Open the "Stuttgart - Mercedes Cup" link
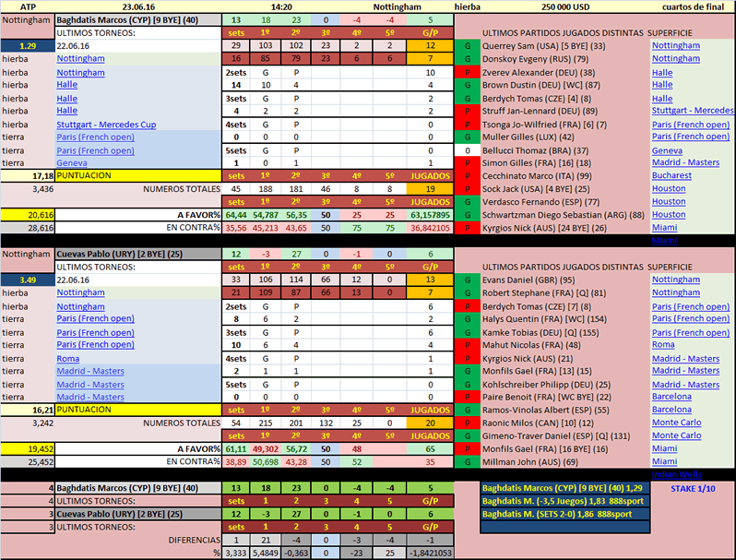This screenshot has width=736, height=560. 106,125
